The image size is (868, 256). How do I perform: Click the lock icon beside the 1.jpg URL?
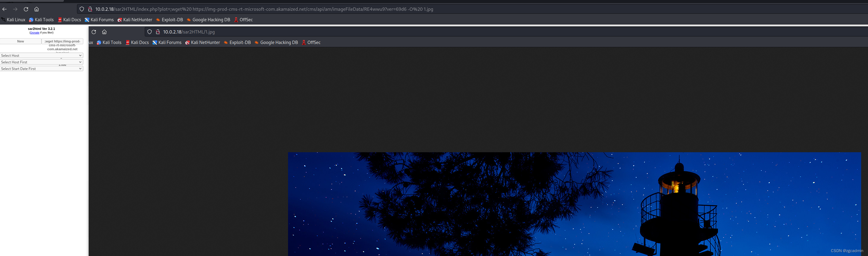158,32
